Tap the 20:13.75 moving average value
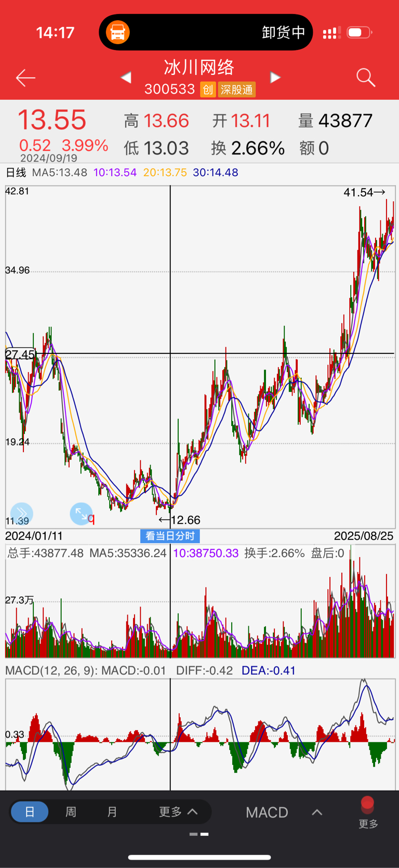The image size is (399, 868). [x=165, y=173]
